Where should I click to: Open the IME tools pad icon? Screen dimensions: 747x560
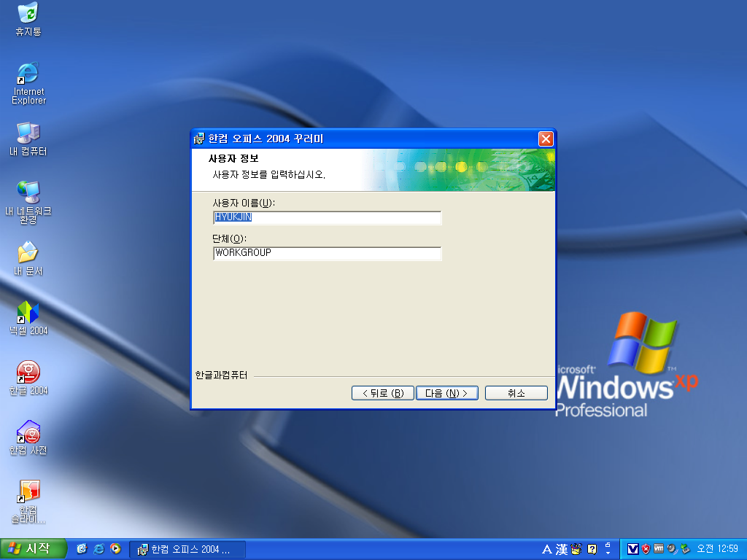pos(576,549)
